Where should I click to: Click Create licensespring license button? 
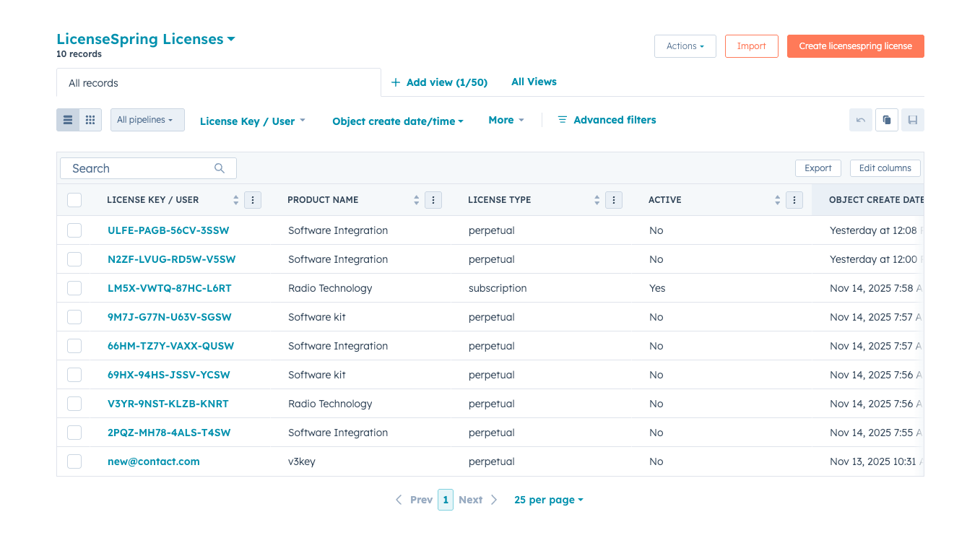[x=855, y=46]
